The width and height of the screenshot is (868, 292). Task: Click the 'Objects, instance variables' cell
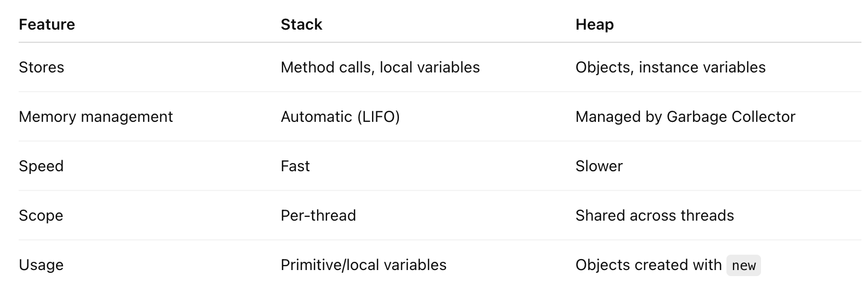pyautogui.click(x=670, y=68)
